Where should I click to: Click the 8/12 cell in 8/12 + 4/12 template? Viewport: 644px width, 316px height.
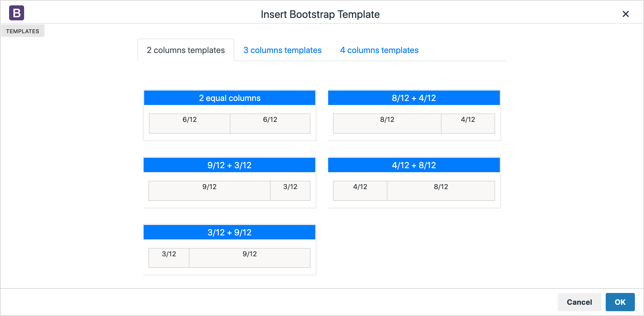[x=387, y=123]
